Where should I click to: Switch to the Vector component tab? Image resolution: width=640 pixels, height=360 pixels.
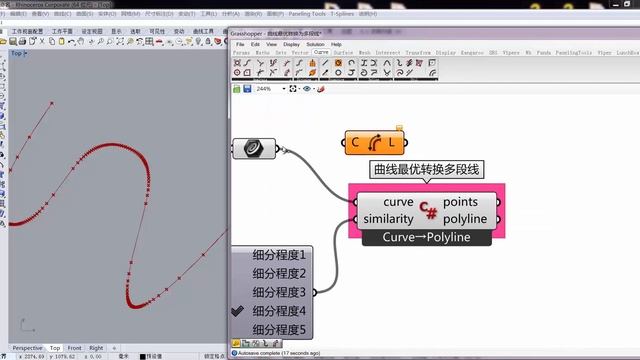coord(300,53)
